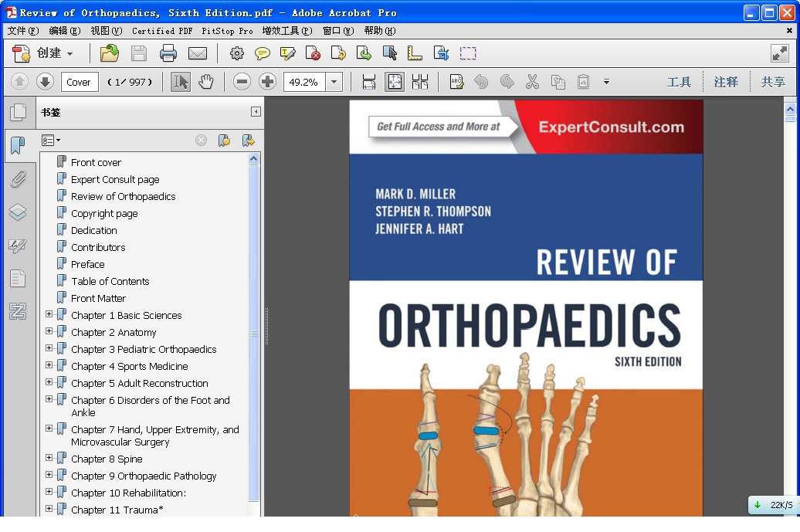
Task: Go to the Copyright page bookmark
Action: (x=104, y=213)
